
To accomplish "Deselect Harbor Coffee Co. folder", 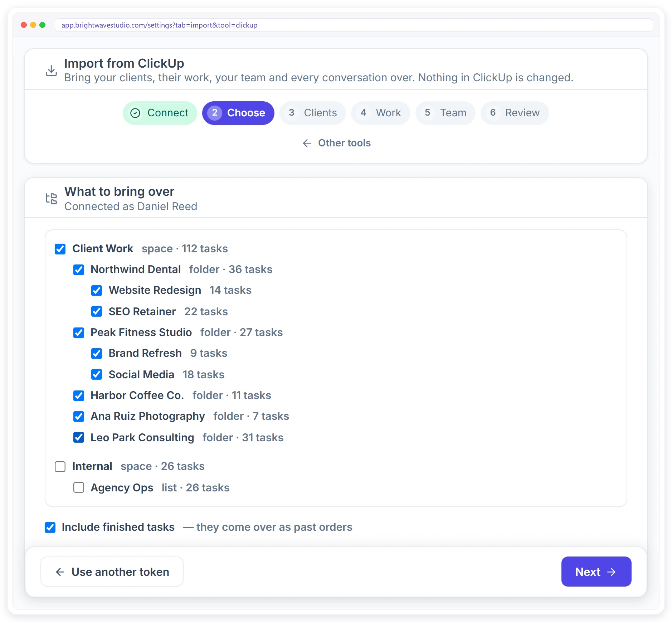I will click(x=79, y=396).
